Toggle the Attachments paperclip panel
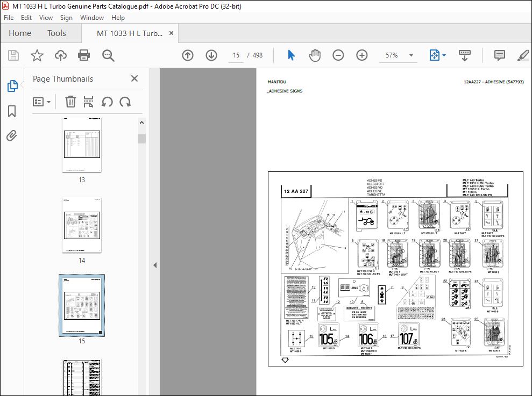The width and height of the screenshot is (532, 396). click(x=11, y=135)
